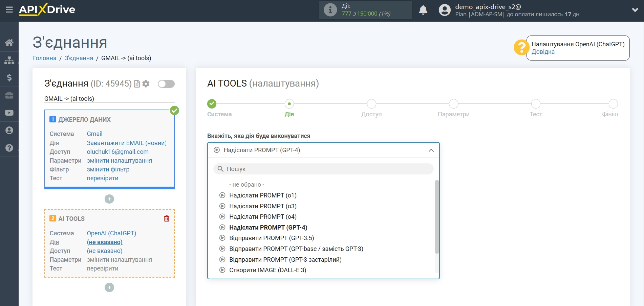Viewport: 644px width, 306px height.
Task: Select Відправити PROMPT (GPT-base / замість GPT-3)
Action: pyautogui.click(x=296, y=249)
